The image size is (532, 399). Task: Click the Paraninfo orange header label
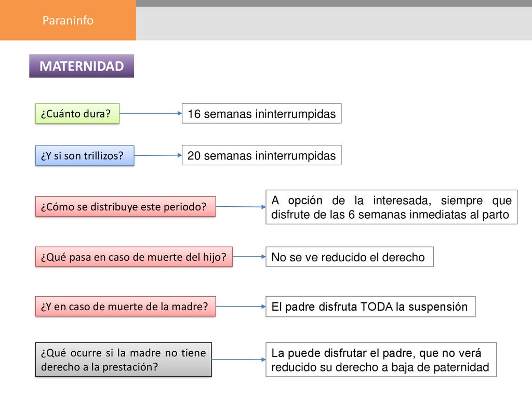(68, 20)
